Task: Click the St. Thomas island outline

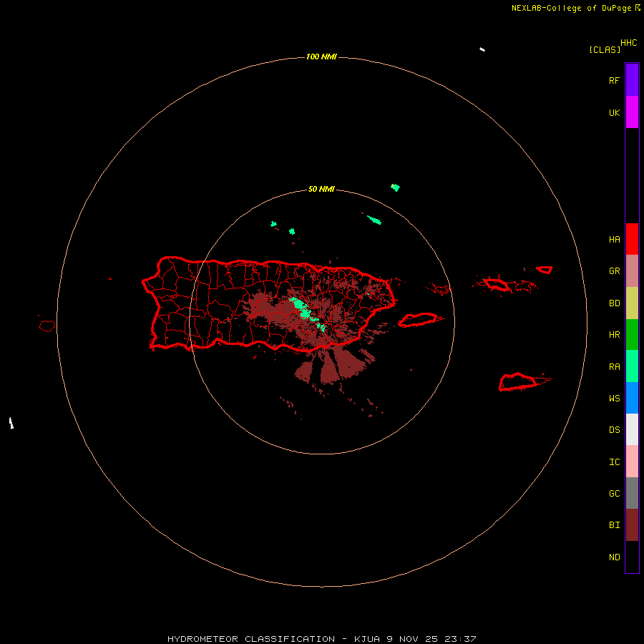Action: (x=496, y=284)
